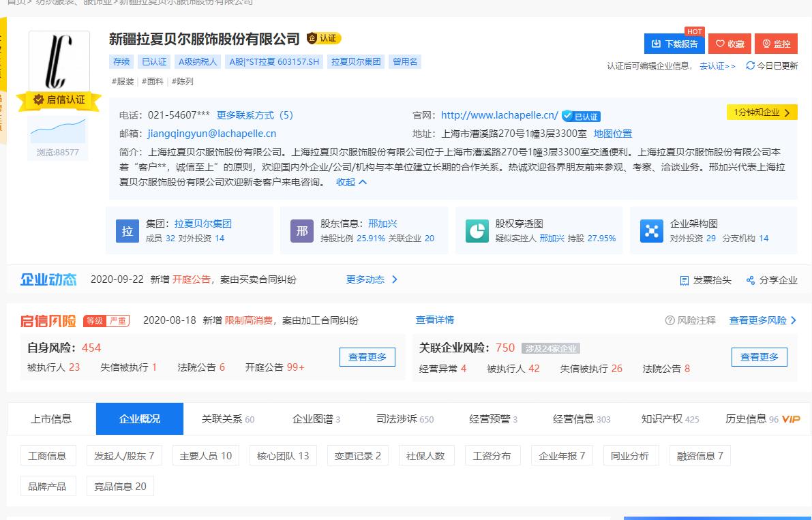Image resolution: width=812 pixels, height=520 pixels.
Task: Click the refresh icon next to 今日已更新
Action: click(x=750, y=66)
